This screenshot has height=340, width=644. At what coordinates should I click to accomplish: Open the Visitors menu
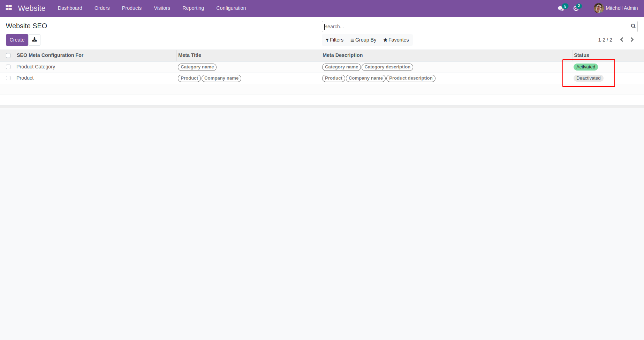(162, 8)
